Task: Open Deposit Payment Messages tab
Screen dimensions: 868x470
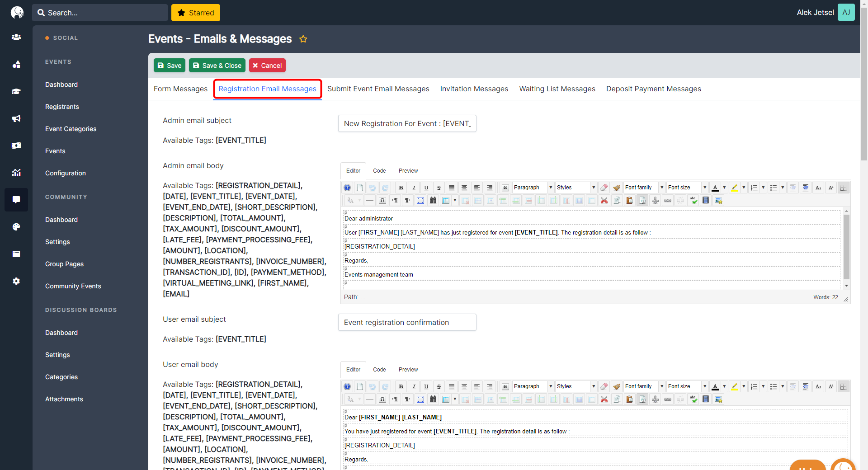Action: tap(654, 89)
